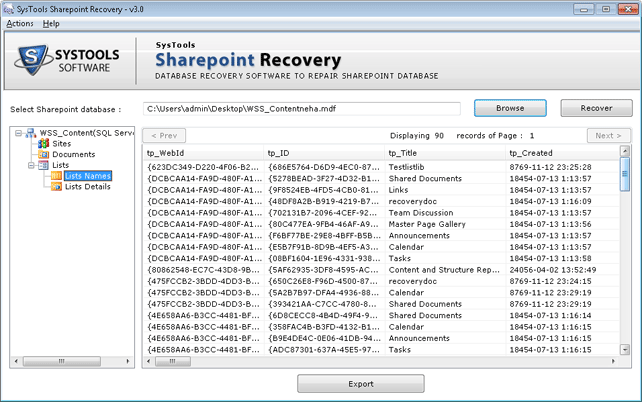The width and height of the screenshot is (642, 402).
Task: Click the table vertical scrollbar up arrow
Action: coord(625,151)
